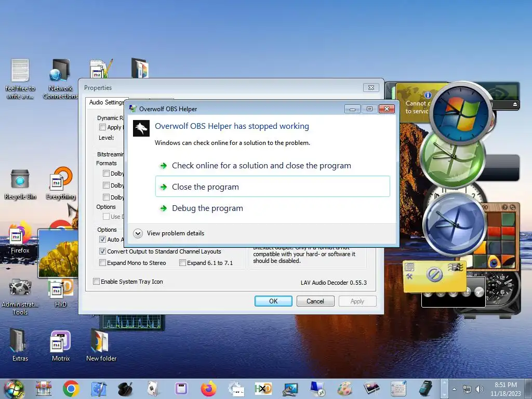Click the tulips picture thumbnail on desktop

coord(58,253)
